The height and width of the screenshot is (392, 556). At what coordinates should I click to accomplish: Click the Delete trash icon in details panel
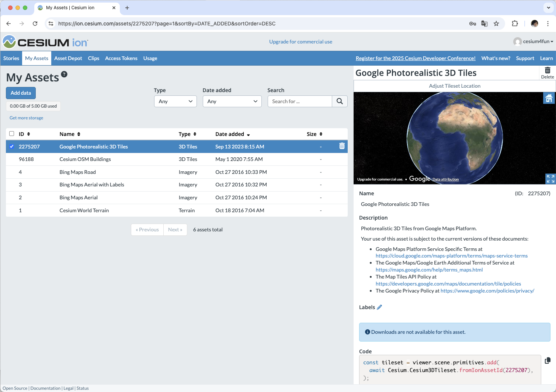[548, 73]
